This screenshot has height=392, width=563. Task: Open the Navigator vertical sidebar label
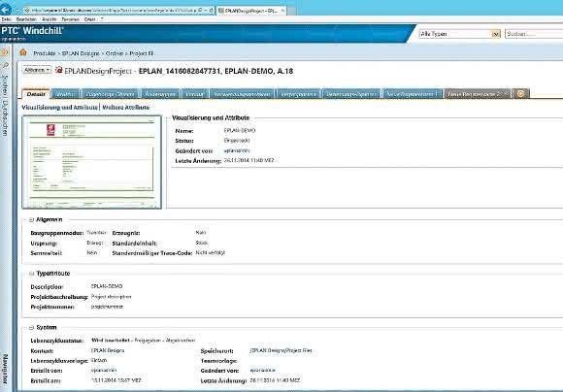pos(5,369)
